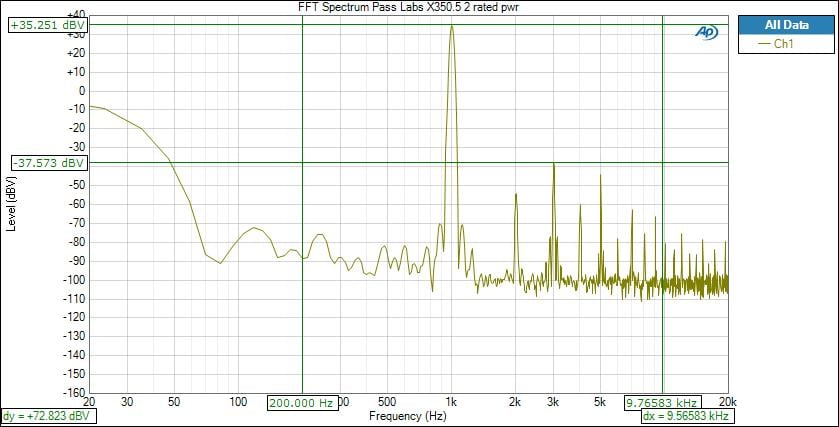Click the Ch1 line color swatch
This screenshot has height=427, width=839.
pos(764,45)
